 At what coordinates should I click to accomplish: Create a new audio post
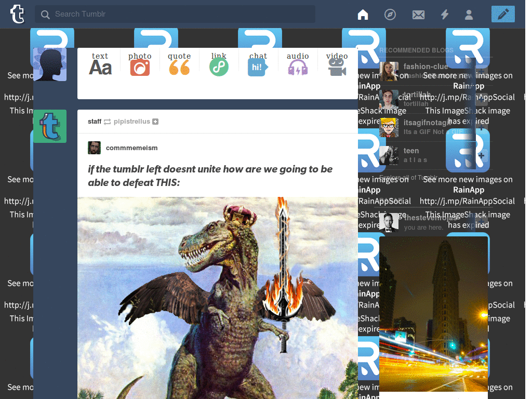298,64
